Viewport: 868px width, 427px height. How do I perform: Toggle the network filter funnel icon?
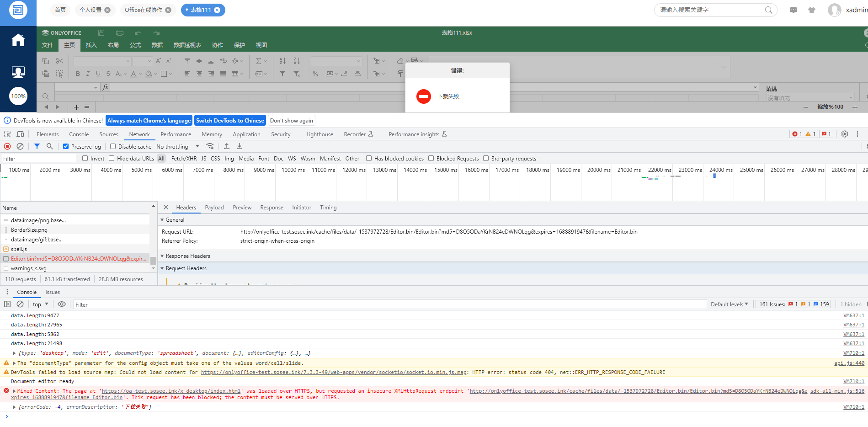pyautogui.click(x=37, y=146)
